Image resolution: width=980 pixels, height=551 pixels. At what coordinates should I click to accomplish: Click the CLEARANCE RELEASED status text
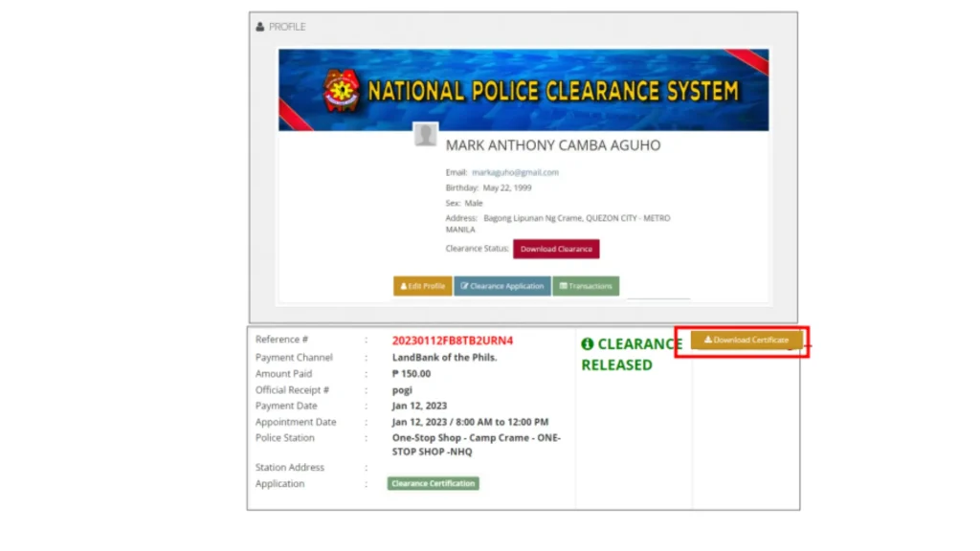[630, 353]
